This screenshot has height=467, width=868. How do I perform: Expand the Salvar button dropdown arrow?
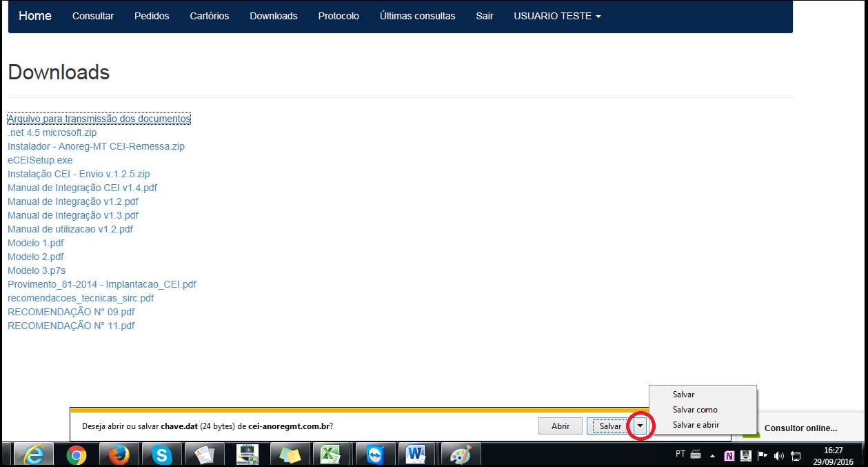(x=640, y=426)
